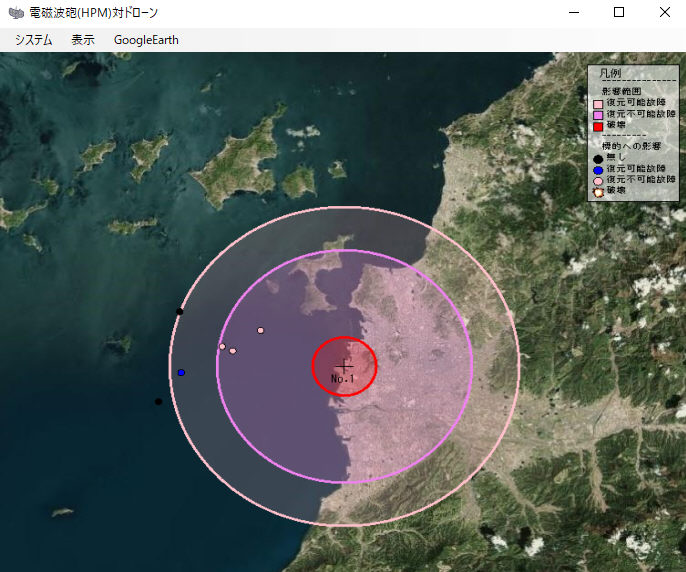Select the upper black drone dot on outer ring
Viewport: 686px width, 572px height.
(180, 312)
